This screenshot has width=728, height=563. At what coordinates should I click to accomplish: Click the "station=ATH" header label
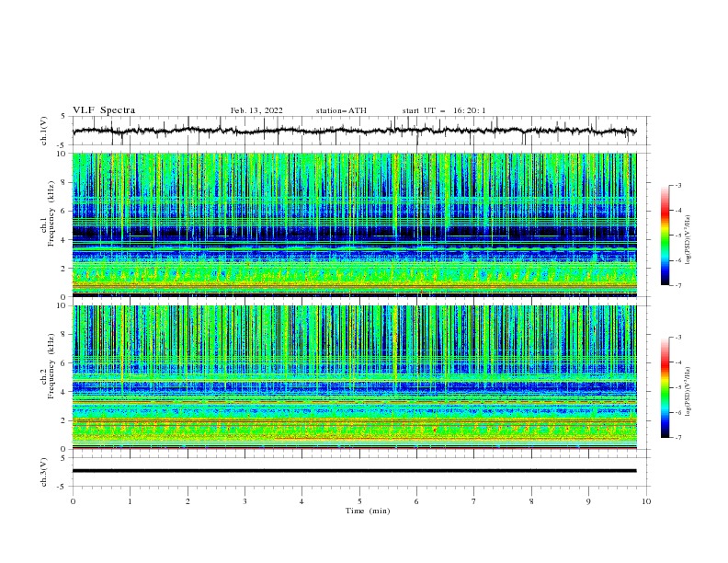[341, 110]
